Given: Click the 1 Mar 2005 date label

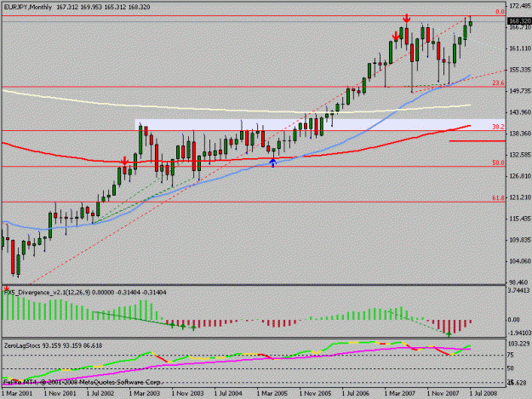Looking at the screenshot, I should 272,393.
